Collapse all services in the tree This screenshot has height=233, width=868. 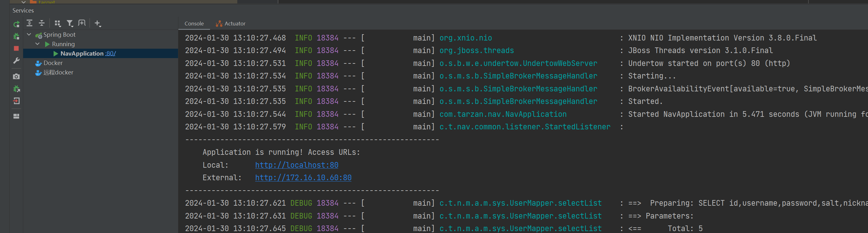(42, 23)
